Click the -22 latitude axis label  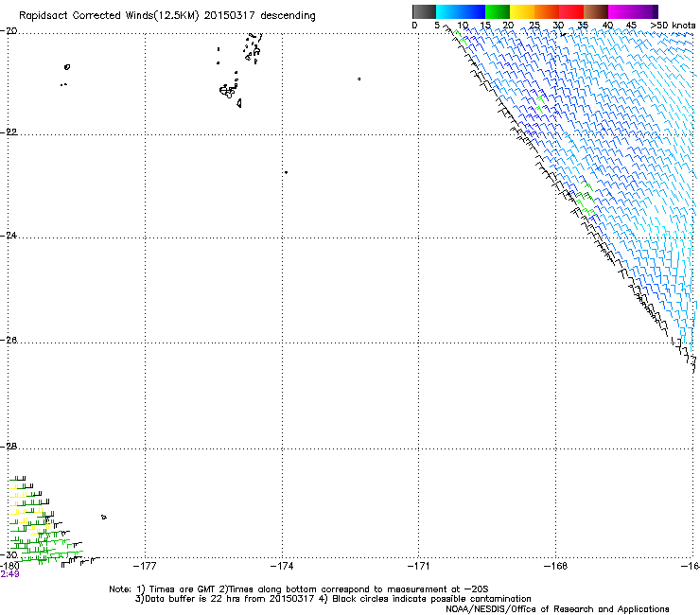pyautogui.click(x=9, y=132)
